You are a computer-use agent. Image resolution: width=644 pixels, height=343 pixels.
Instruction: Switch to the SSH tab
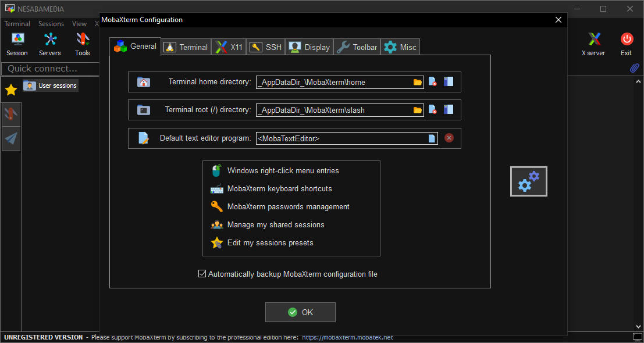pos(266,47)
